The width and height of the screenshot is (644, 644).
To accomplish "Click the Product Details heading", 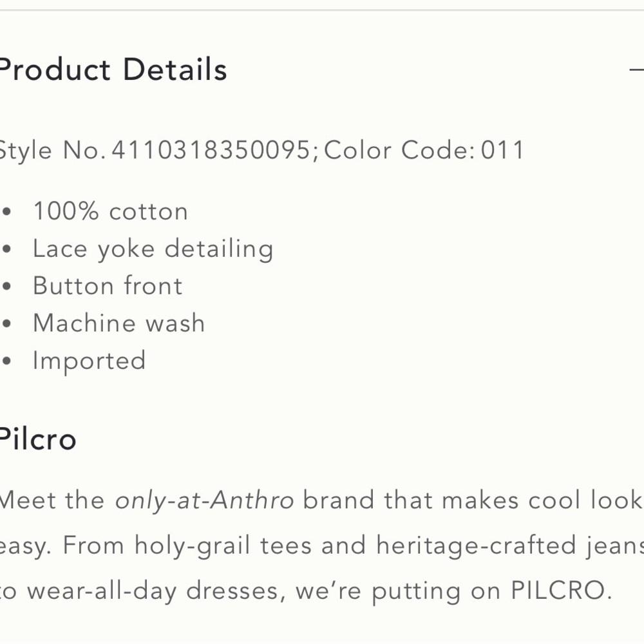I will tap(113, 70).
